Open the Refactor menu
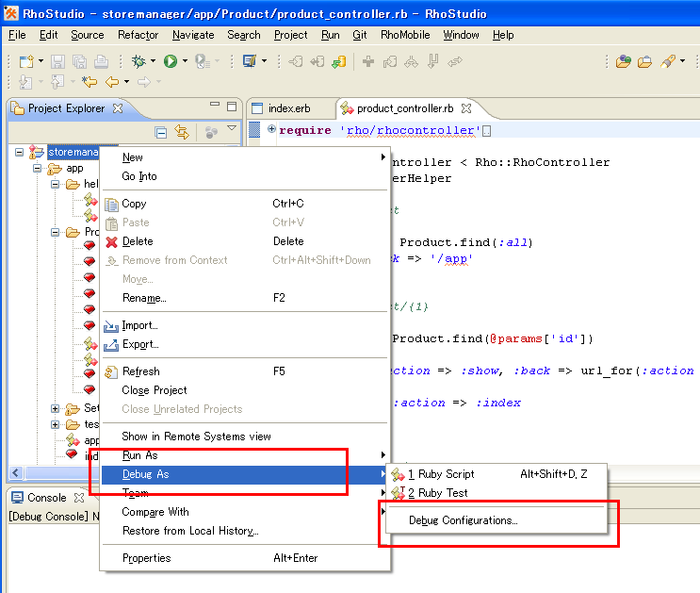This screenshot has height=593, width=700. (x=138, y=35)
